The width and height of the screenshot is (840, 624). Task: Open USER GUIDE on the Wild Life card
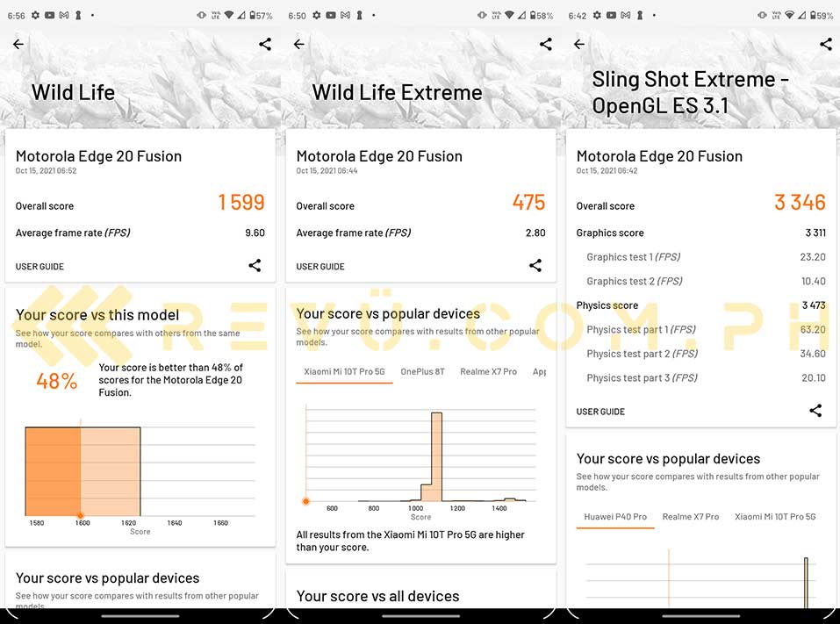(39, 266)
